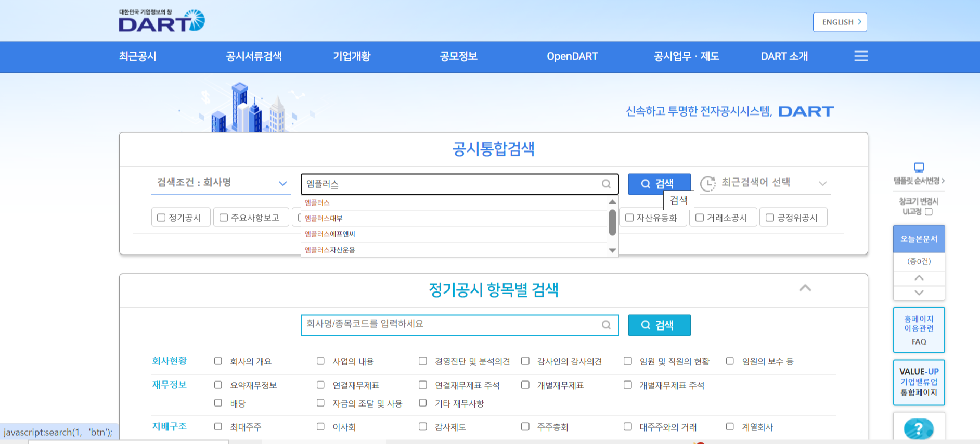Open the 검색조건 : 회사명 dropdown

(x=221, y=183)
